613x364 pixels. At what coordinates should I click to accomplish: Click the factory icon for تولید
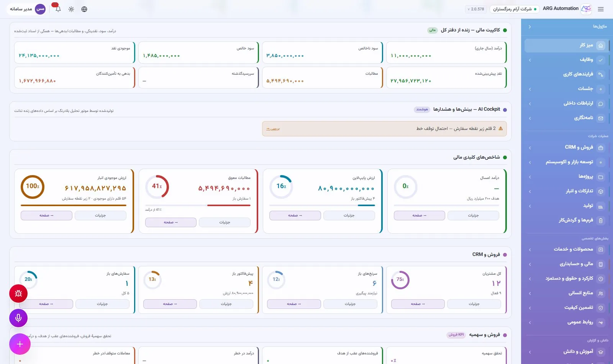coord(601,206)
